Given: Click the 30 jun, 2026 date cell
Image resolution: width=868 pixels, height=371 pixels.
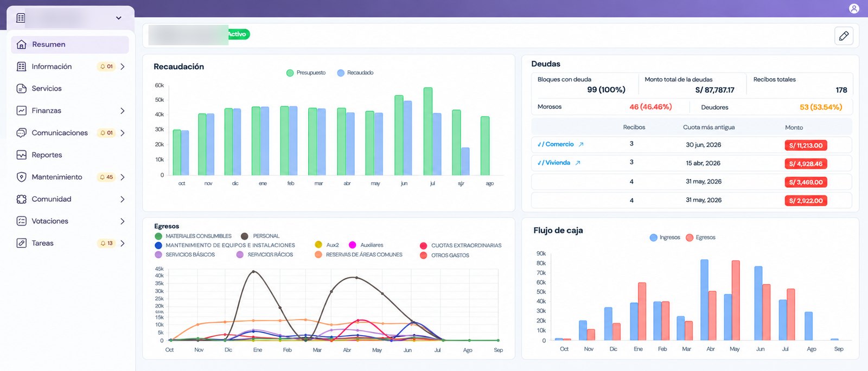Looking at the screenshot, I should pyautogui.click(x=703, y=145).
